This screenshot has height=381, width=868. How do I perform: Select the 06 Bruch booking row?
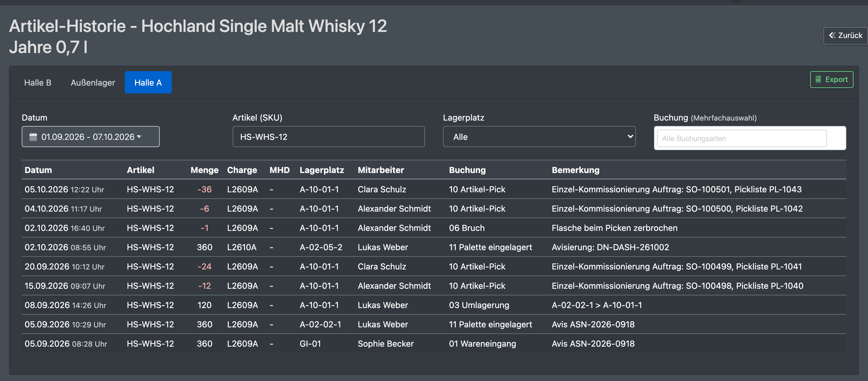pos(434,228)
